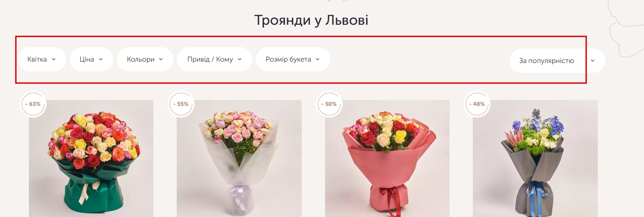Expand the Привід / Кому filter
Image resolution: width=644 pixels, height=217 pixels.
pyautogui.click(x=215, y=59)
